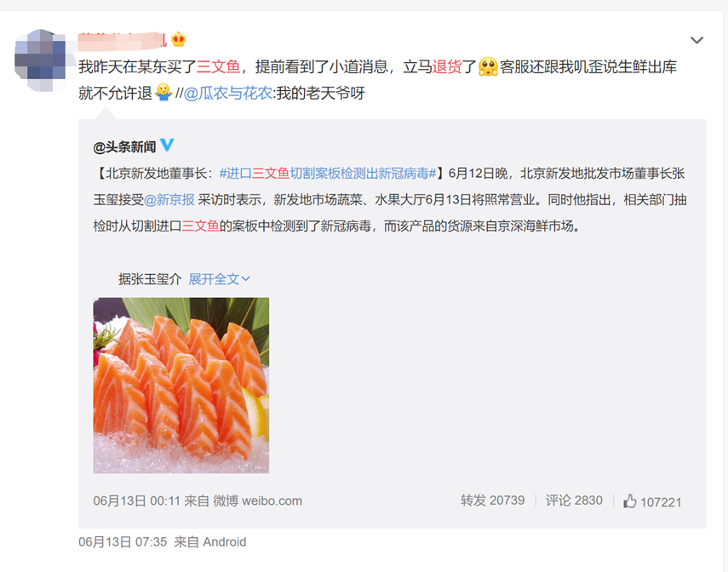The image size is (728, 572).
Task: Open the post options chevron menu
Action: point(696,40)
